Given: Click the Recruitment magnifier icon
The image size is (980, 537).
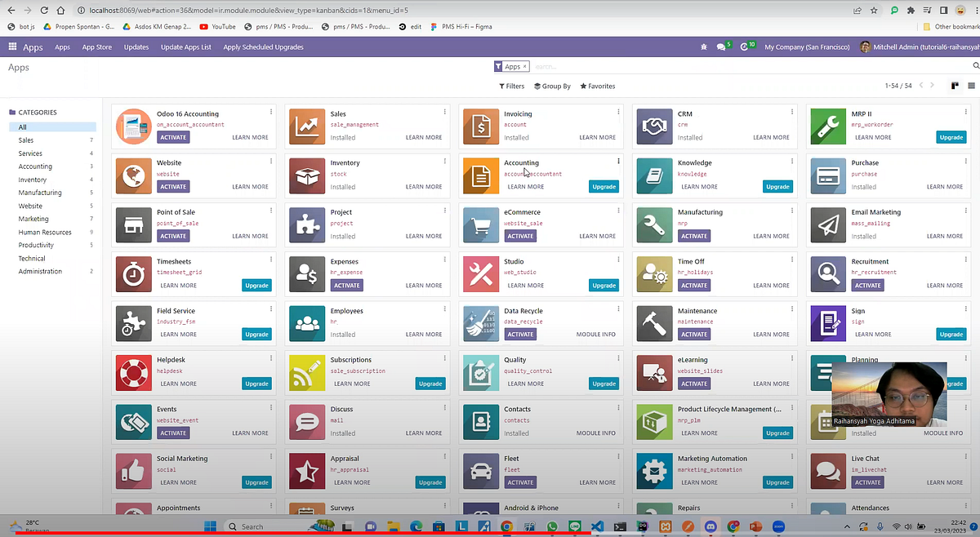Looking at the screenshot, I should click(828, 274).
